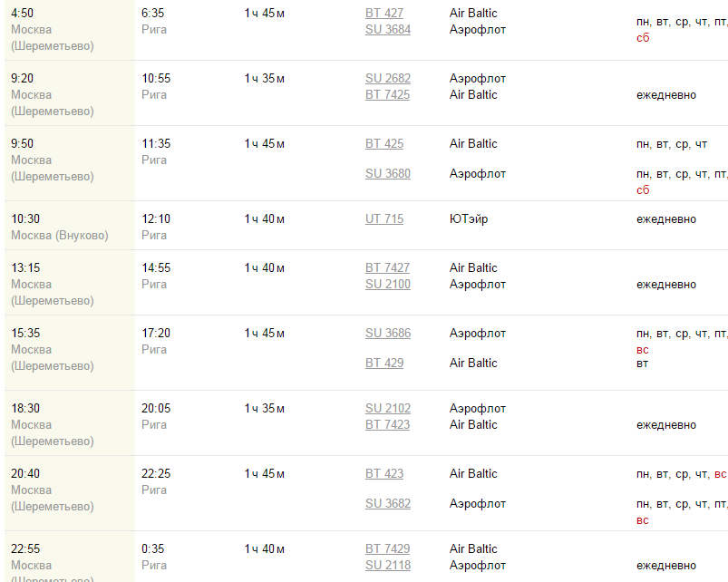Select the 10:30 departure time cell

coord(25,219)
